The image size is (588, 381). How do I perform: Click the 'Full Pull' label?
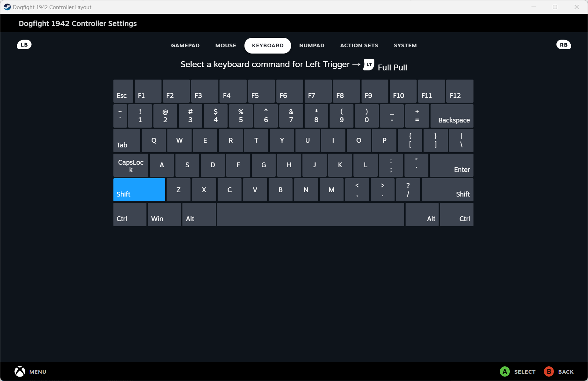(392, 67)
